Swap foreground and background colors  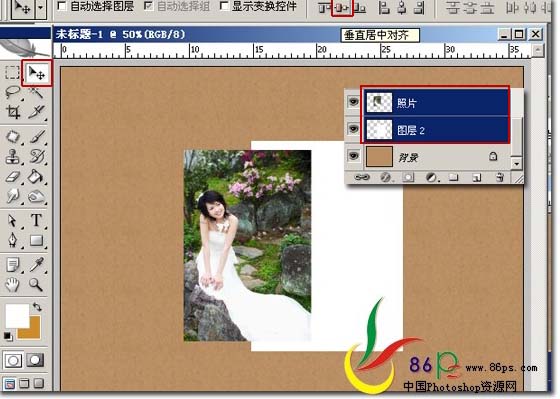pos(37,306)
